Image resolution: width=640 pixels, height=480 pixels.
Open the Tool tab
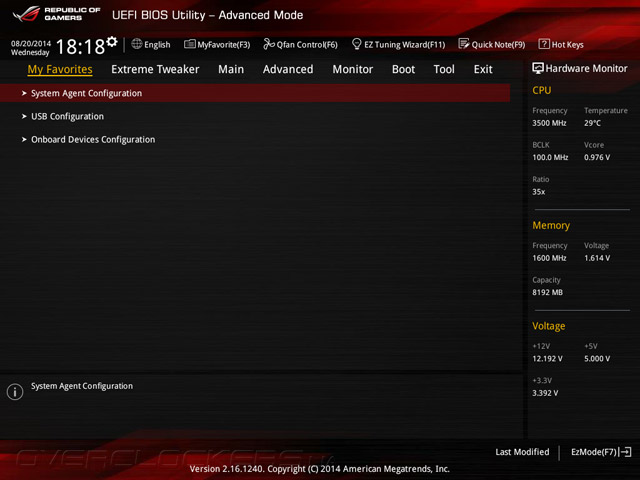444,69
